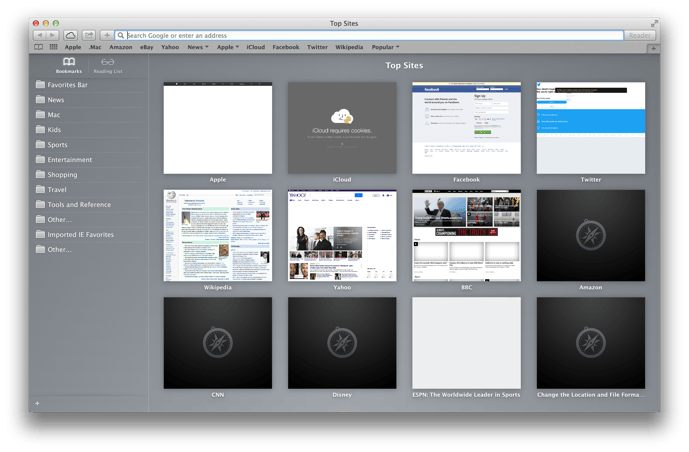The height and width of the screenshot is (452, 689).
Task: Expand the Apple dropdown folder in favorites bar
Action: (x=228, y=47)
